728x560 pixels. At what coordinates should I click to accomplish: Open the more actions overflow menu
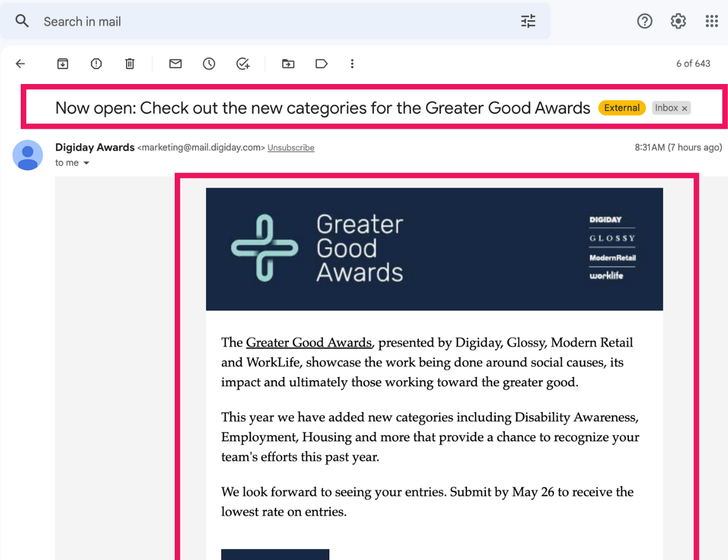click(352, 64)
